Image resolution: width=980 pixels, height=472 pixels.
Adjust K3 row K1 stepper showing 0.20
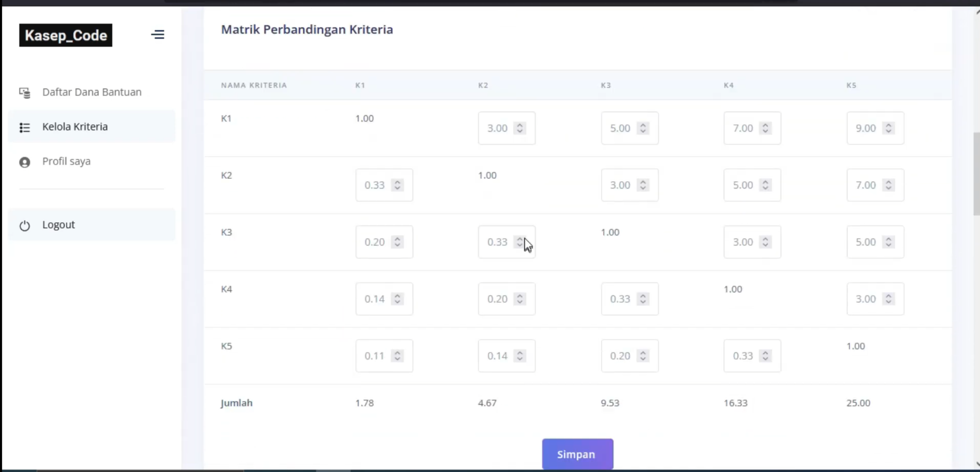(397, 242)
